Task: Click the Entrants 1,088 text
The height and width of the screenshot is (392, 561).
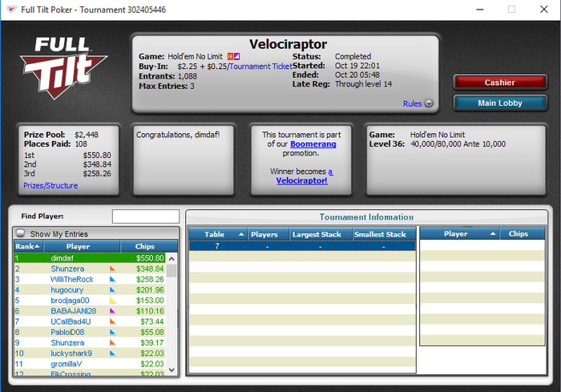Action: point(167,76)
